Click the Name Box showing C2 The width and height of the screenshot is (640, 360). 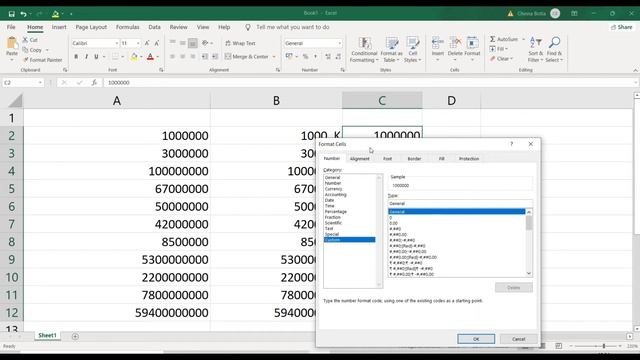[x=23, y=82]
